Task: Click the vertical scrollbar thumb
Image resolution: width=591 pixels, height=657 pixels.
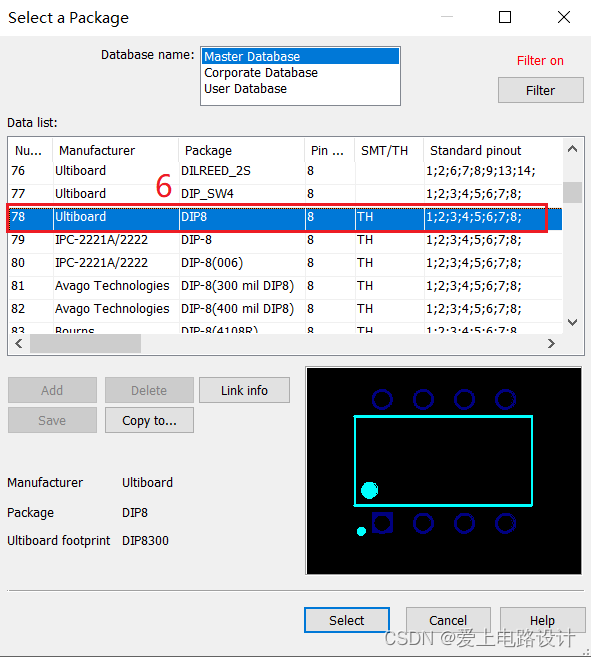Action: click(573, 192)
